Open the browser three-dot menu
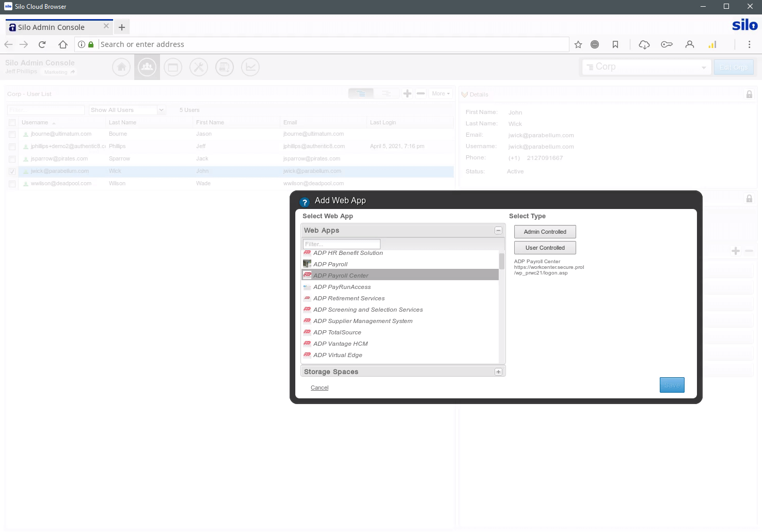Image resolution: width=762 pixels, height=532 pixels. pos(750,44)
